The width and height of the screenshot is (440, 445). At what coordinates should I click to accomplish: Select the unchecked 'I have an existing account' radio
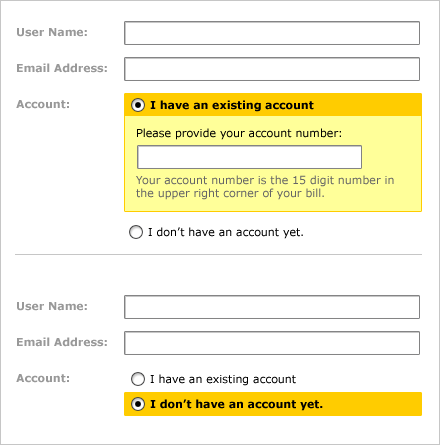click(x=138, y=379)
